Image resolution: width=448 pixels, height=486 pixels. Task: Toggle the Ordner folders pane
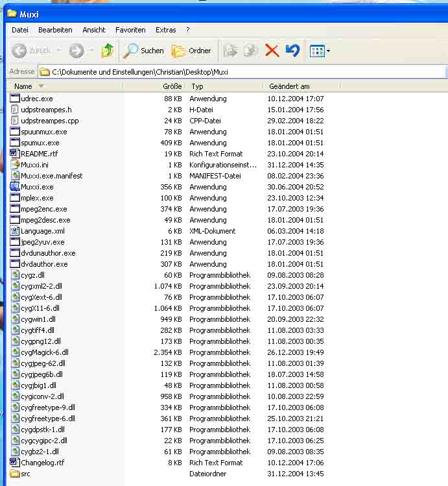191,51
